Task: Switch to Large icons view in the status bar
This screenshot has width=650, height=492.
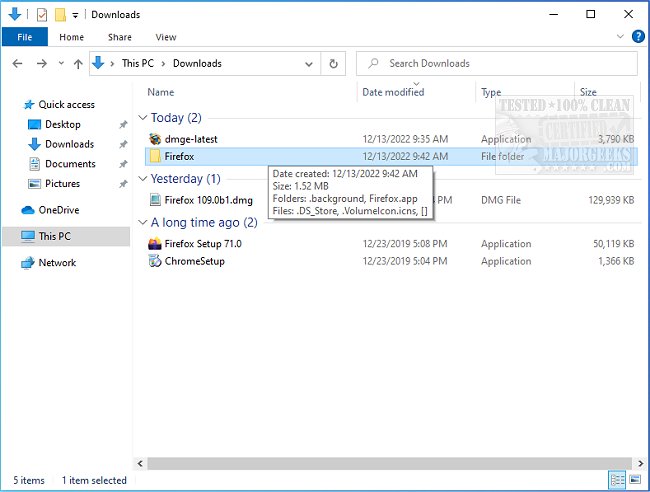Action: [x=635, y=480]
